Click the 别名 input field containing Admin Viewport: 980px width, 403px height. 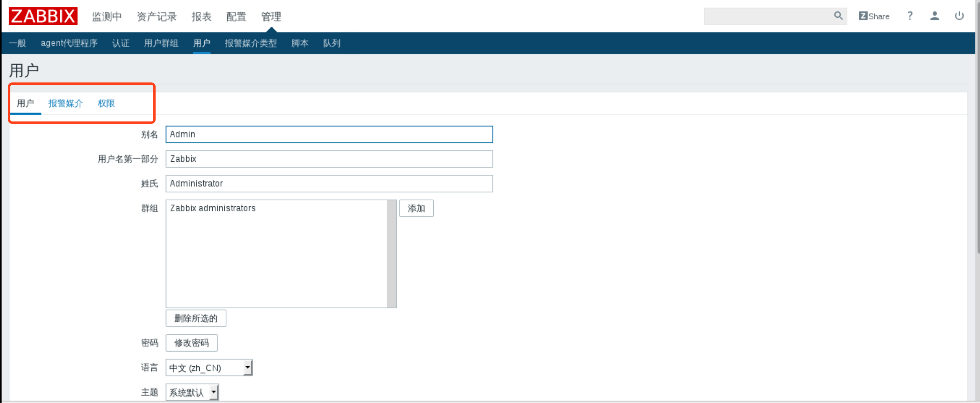[329, 134]
